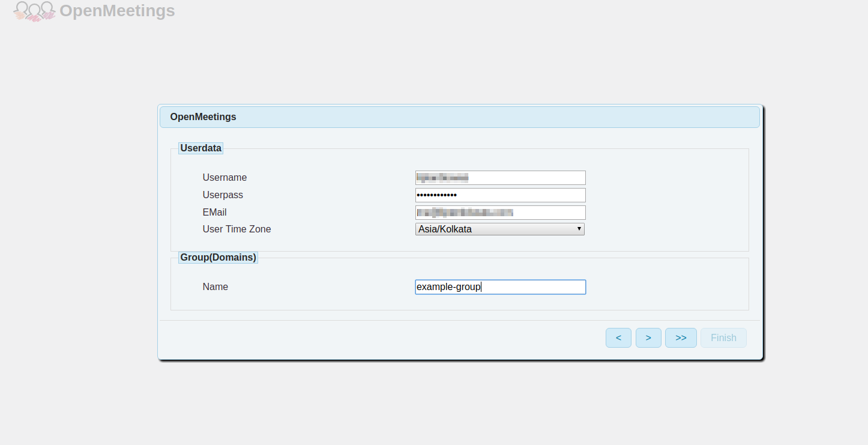
Task: Click the EMail input field
Action: (500, 213)
